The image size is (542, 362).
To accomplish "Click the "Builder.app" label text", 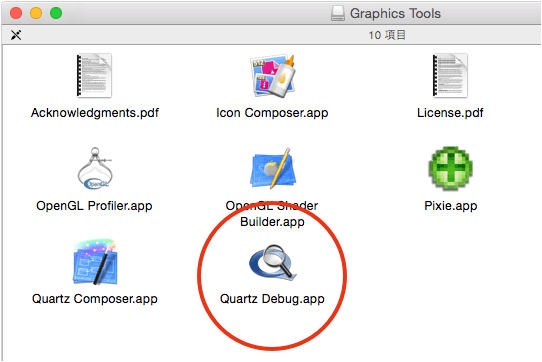I will tap(272, 222).
